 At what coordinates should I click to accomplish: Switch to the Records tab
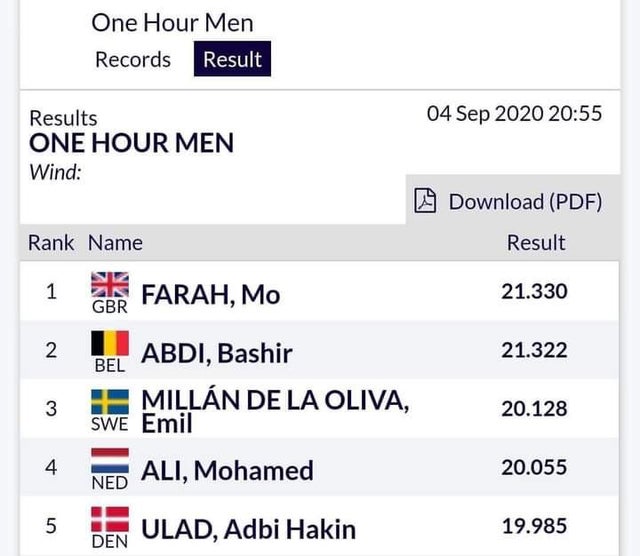pyautogui.click(x=133, y=60)
